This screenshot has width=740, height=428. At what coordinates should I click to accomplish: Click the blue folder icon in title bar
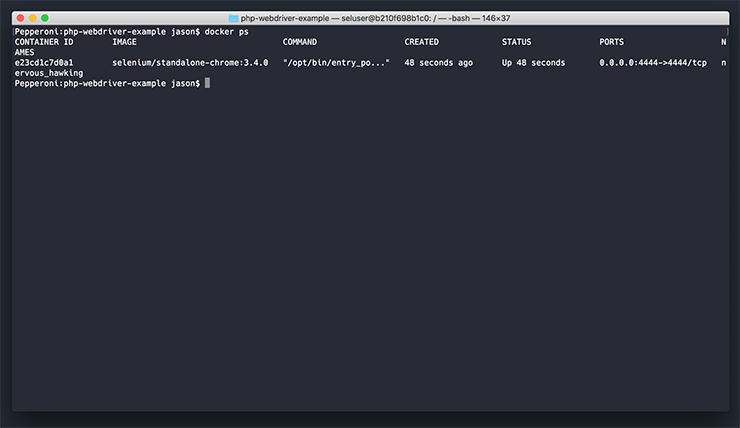[x=233, y=18]
